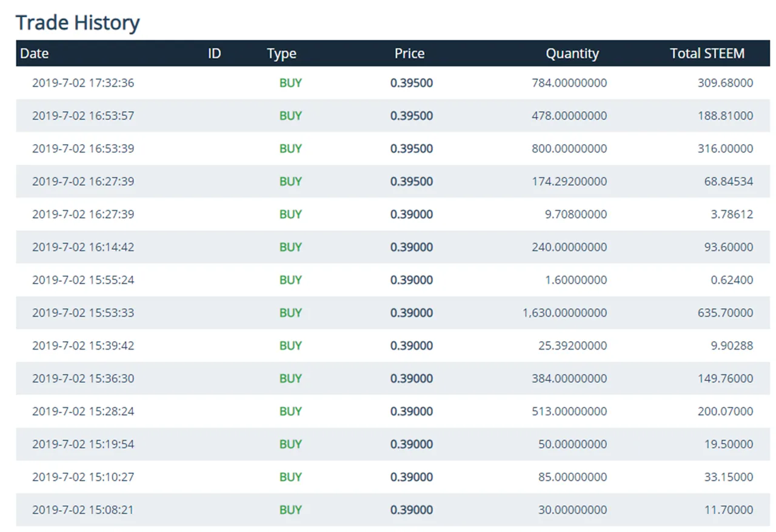Click the 1,630.00000000 quantity value
Screen dimensions: 776x532
click(564, 313)
